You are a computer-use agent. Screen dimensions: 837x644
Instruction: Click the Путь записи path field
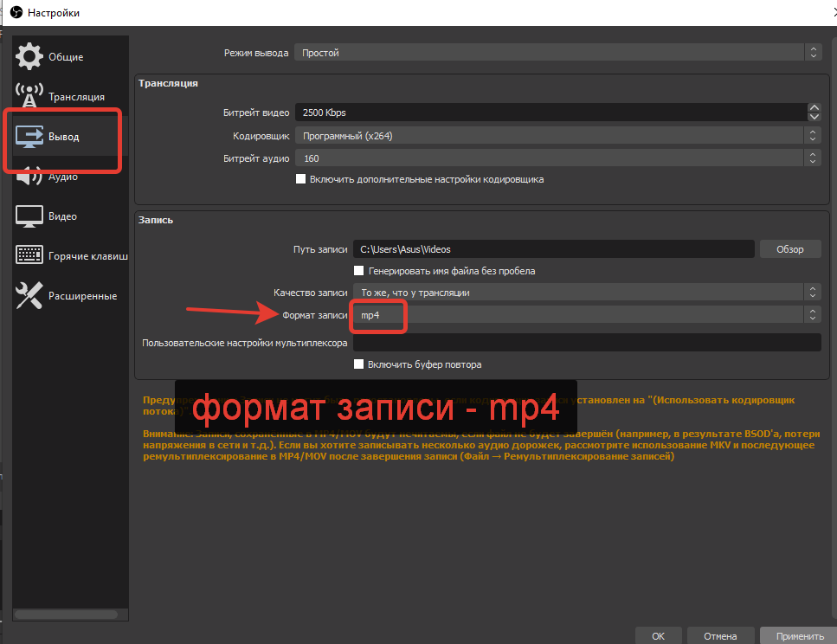[554, 249]
